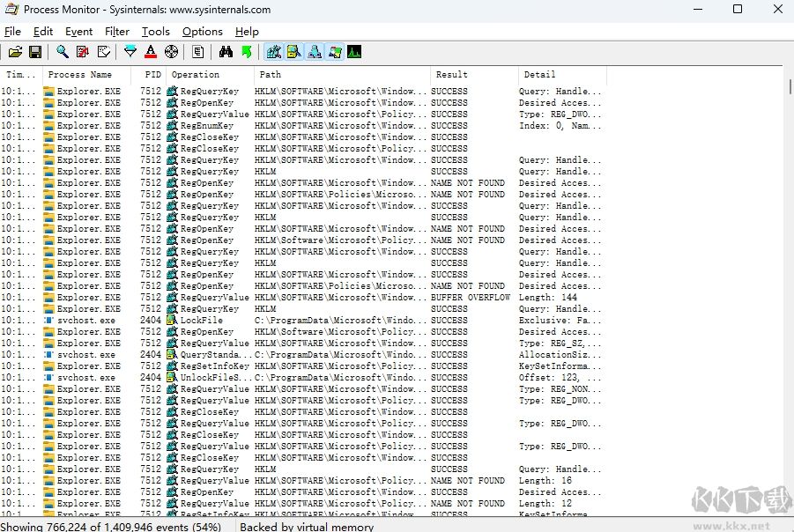Click the Open log file icon
The image size is (794, 532).
[x=15, y=52]
